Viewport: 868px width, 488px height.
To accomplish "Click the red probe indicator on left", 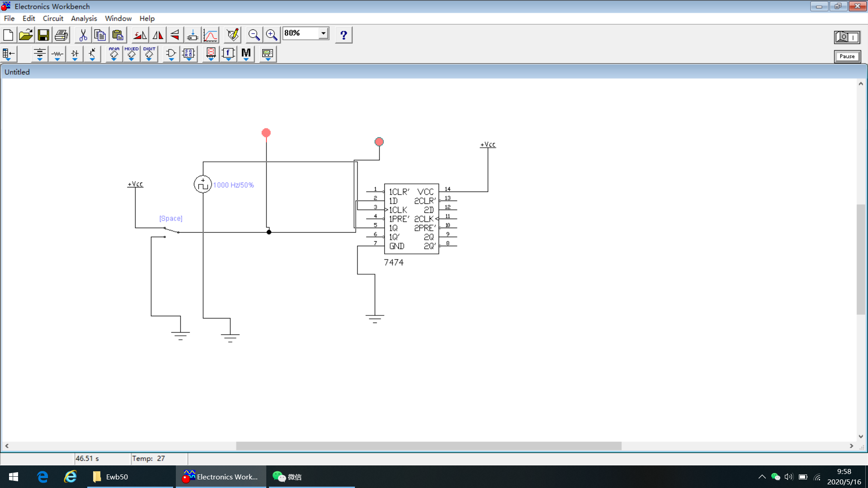I will pos(266,133).
